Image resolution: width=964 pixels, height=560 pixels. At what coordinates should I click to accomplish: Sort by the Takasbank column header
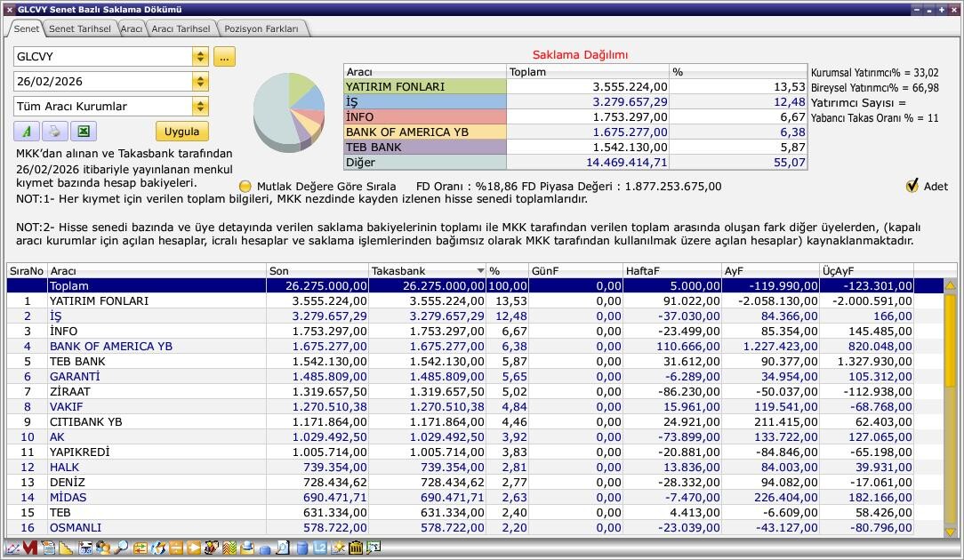coord(427,270)
